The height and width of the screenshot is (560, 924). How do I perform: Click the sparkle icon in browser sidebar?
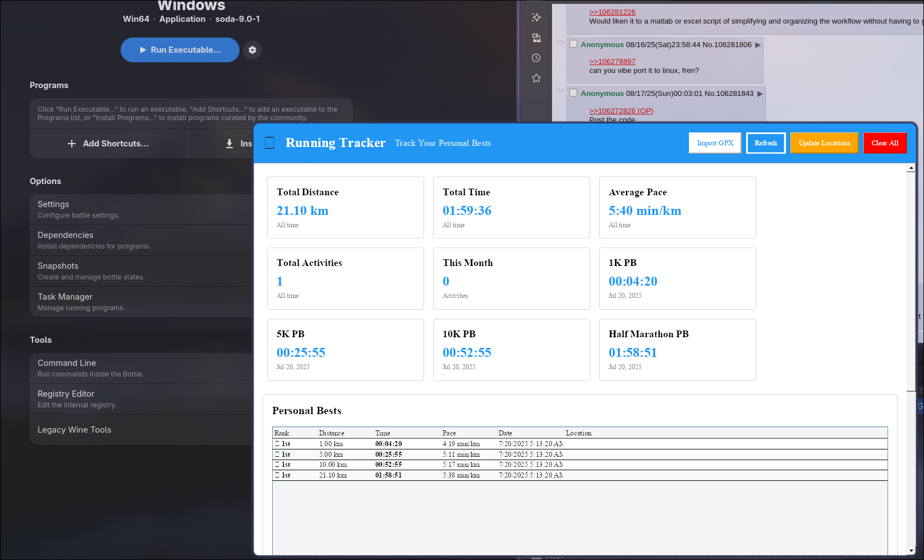[536, 17]
